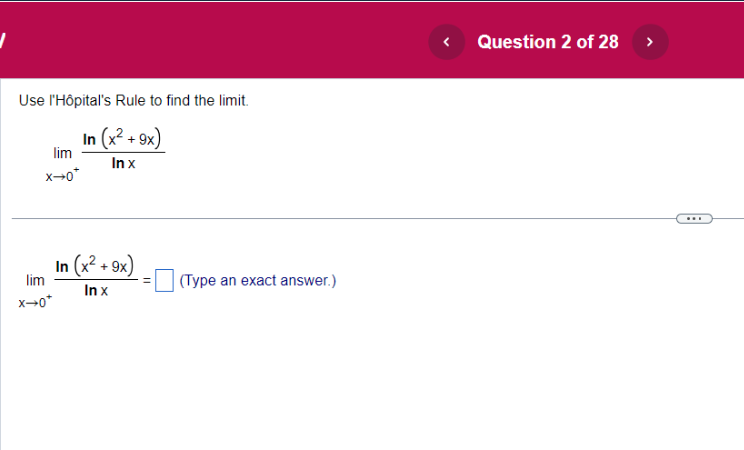Viewport: 744px width, 450px height.
Task: Click the equals sign before answer box
Action: 147,281
